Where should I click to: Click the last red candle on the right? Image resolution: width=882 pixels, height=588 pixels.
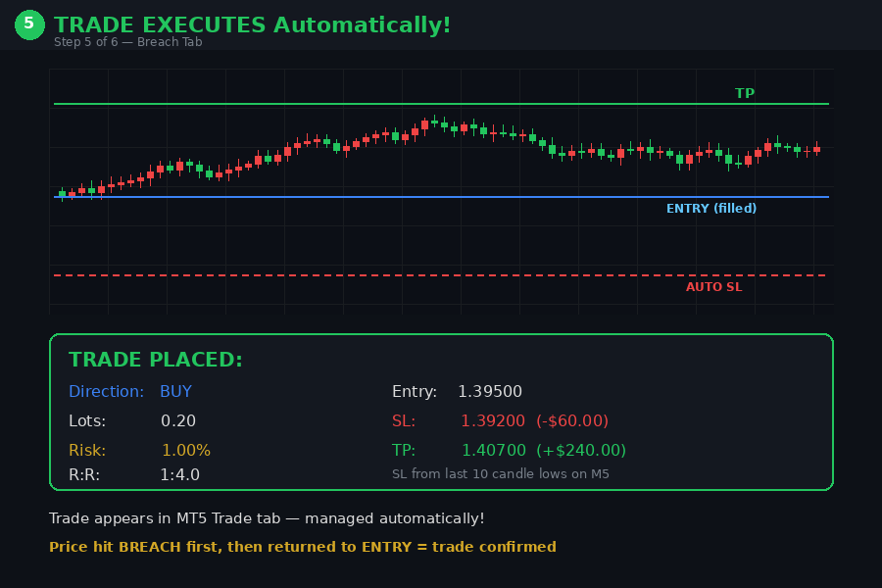[818, 149]
